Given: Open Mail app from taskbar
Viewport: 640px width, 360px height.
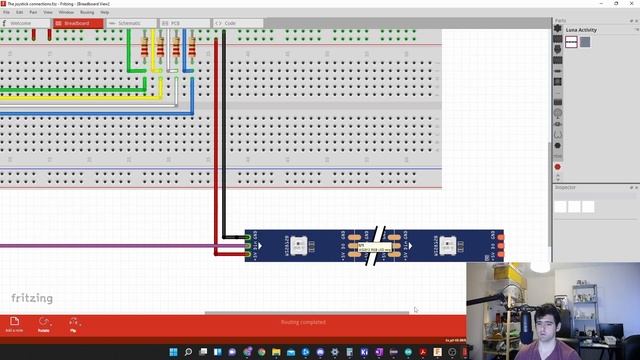Looking at the screenshot, I should point(291,352).
